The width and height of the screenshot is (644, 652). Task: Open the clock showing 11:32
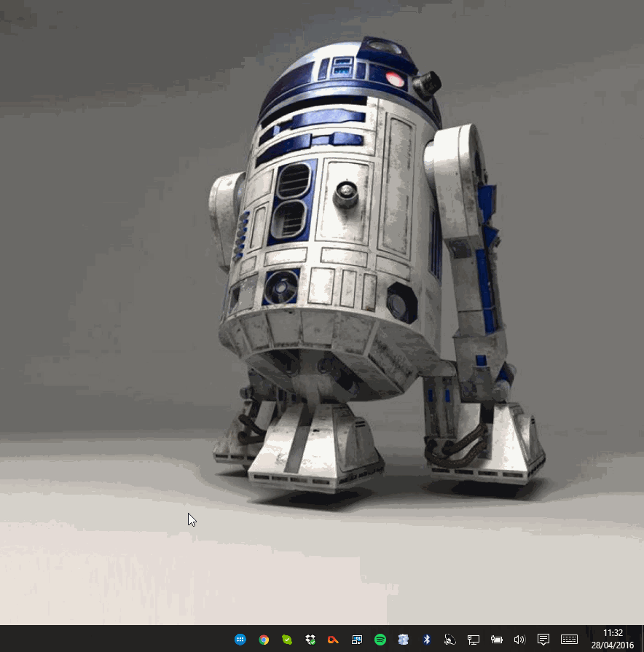point(613,639)
